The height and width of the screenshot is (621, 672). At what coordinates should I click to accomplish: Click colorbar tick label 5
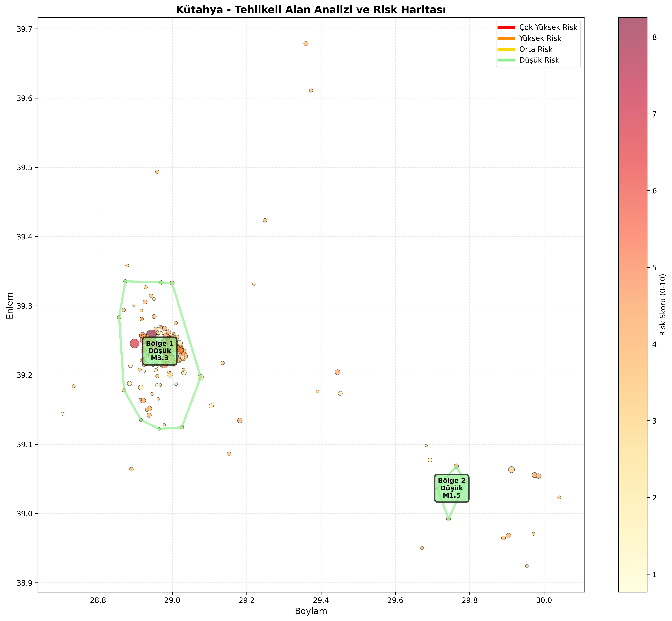(x=654, y=267)
